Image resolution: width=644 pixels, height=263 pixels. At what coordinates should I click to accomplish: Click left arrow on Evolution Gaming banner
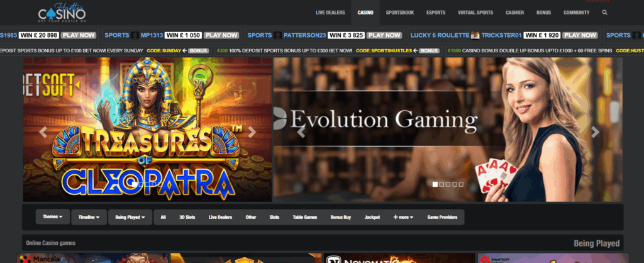301,132
